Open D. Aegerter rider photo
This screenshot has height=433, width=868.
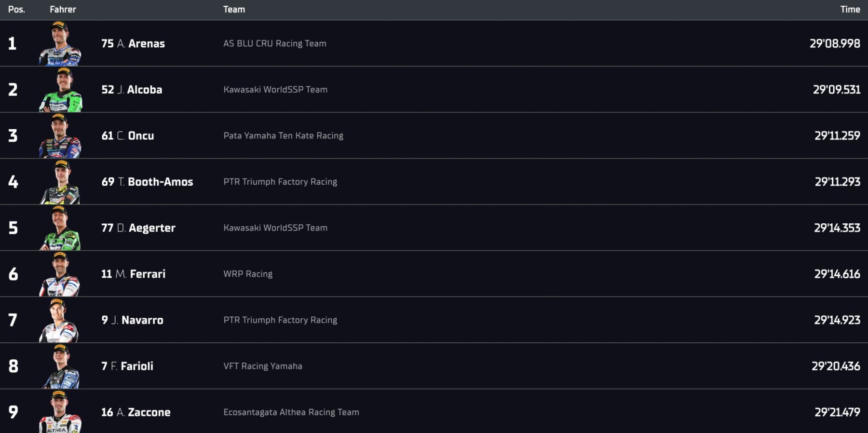pyautogui.click(x=60, y=228)
